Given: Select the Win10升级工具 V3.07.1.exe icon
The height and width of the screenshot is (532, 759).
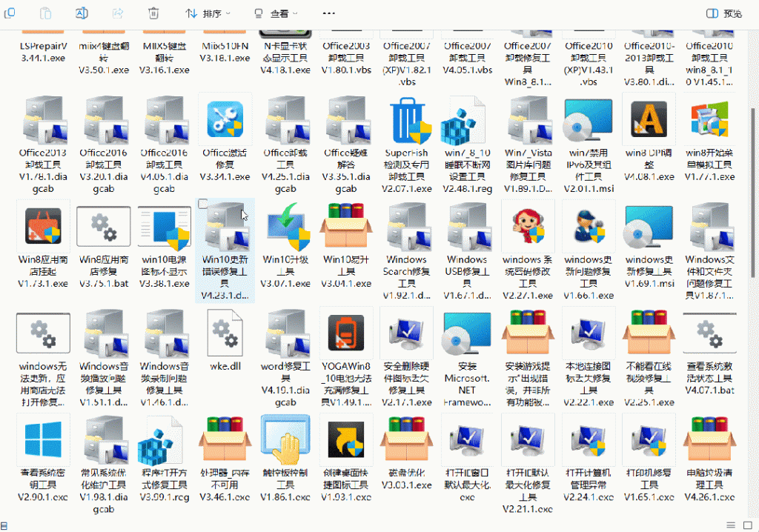Looking at the screenshot, I should (288, 227).
